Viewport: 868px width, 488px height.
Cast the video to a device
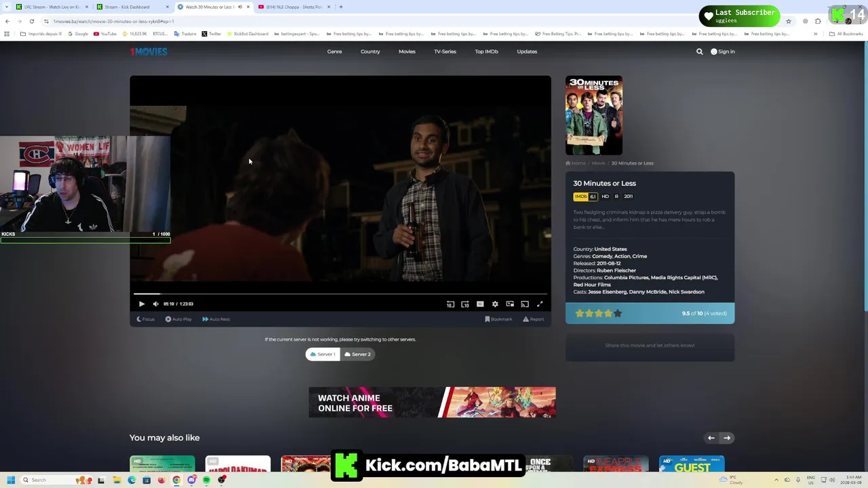525,304
